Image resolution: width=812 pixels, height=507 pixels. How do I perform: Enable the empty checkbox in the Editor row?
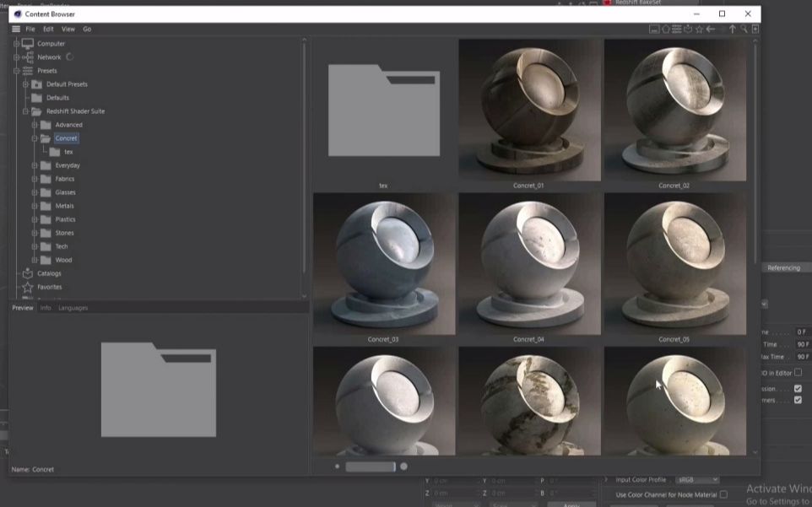tap(798, 371)
